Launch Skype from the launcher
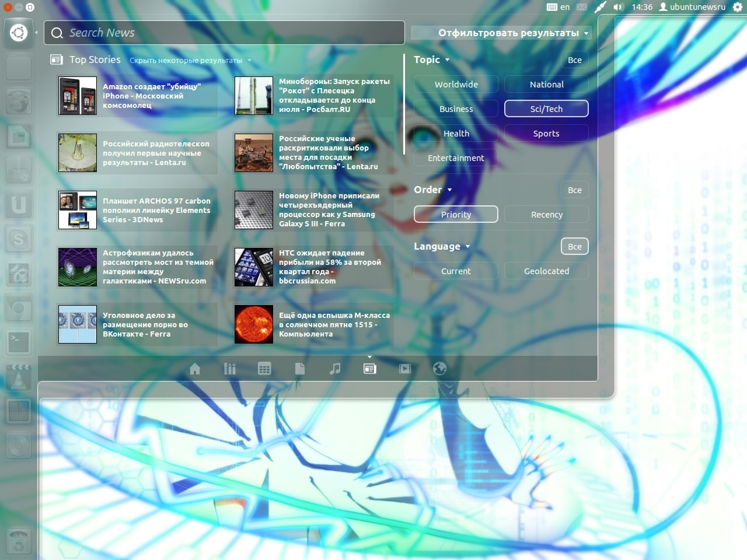Image resolution: width=747 pixels, height=560 pixels. (x=19, y=240)
